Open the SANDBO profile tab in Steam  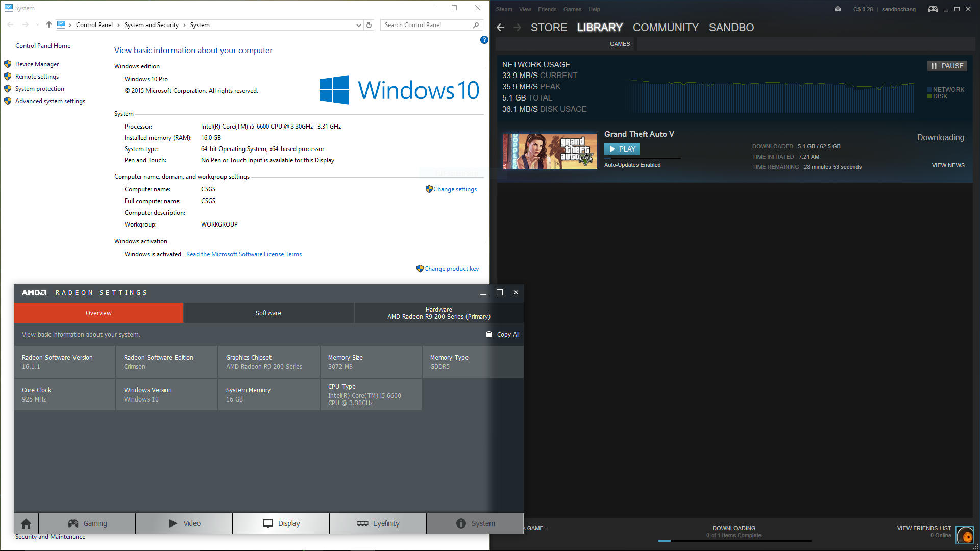click(731, 28)
